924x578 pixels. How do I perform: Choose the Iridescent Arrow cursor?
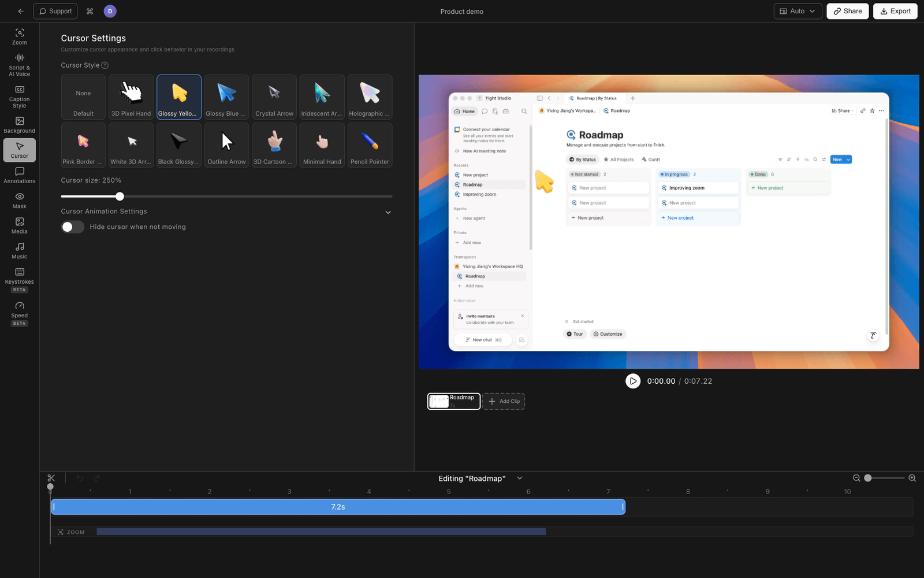pos(322,97)
